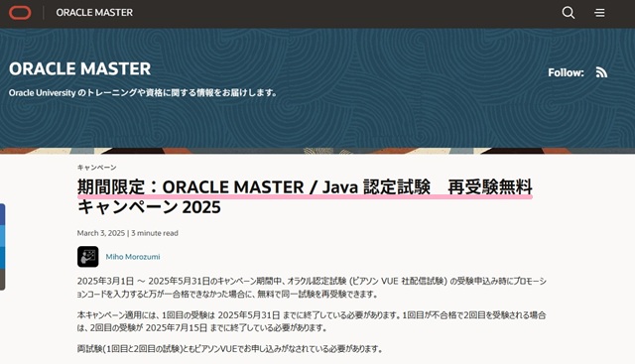Click the paragraph starting 2025年3月1日
This screenshot has height=364, width=635.
click(x=312, y=288)
